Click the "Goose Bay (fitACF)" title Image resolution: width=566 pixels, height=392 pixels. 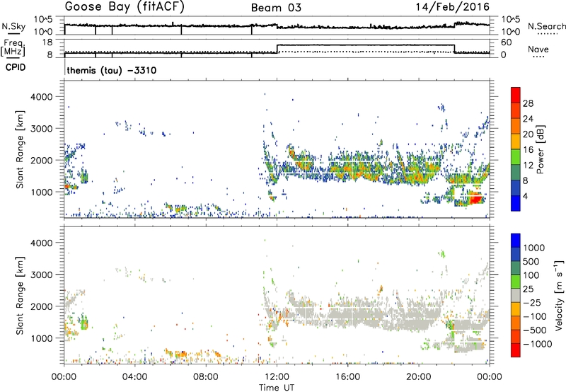coord(125,7)
